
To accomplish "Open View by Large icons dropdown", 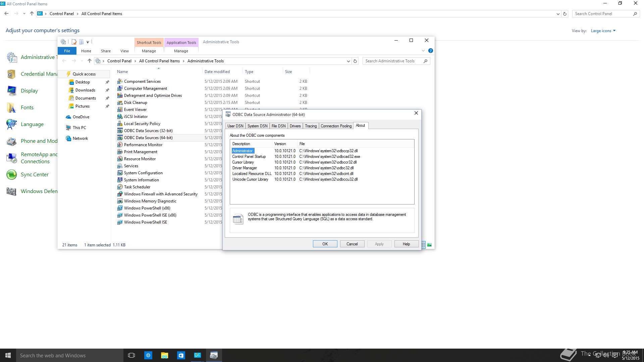I will point(603,31).
